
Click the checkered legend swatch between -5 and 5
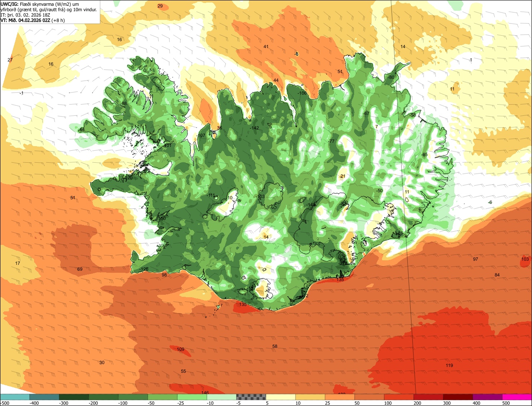(251, 397)
